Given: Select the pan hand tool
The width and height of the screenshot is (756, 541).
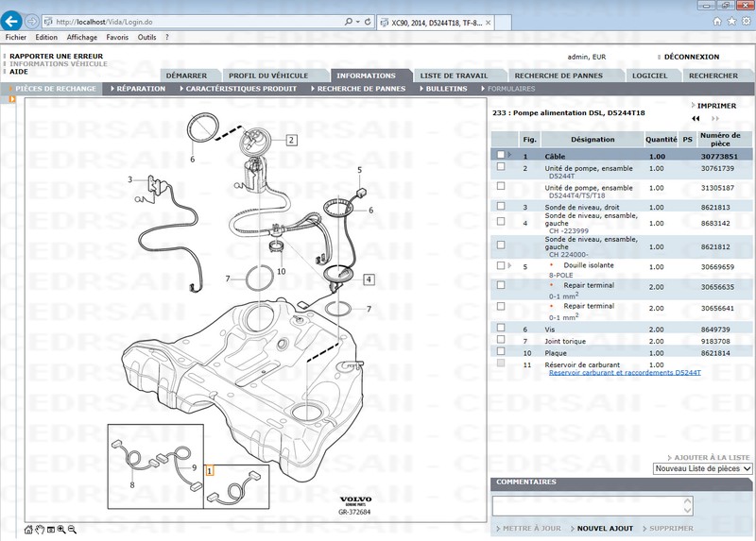Looking at the screenshot, I should [x=39, y=530].
